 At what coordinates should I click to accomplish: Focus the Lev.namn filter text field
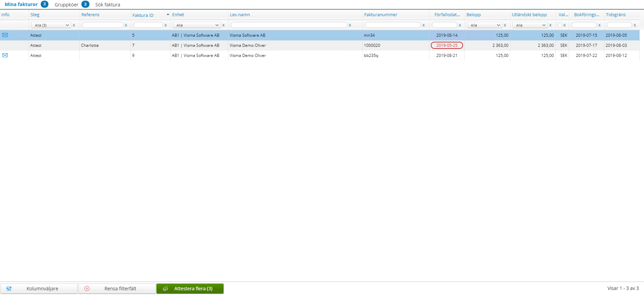pyautogui.click(x=289, y=25)
